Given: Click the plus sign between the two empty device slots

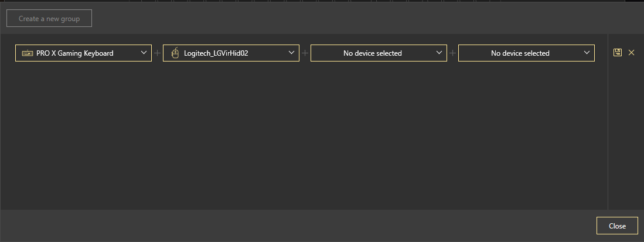Looking at the screenshot, I should click(x=452, y=53).
